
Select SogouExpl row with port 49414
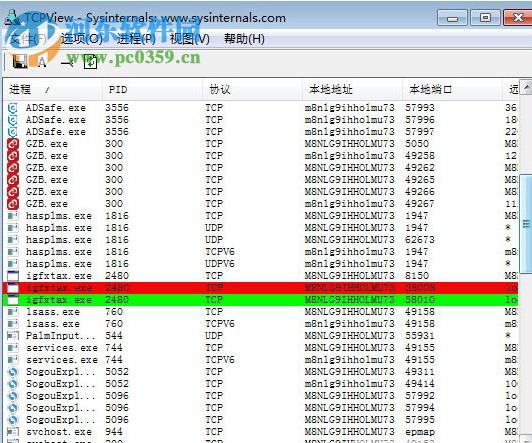pyautogui.click(x=261, y=384)
